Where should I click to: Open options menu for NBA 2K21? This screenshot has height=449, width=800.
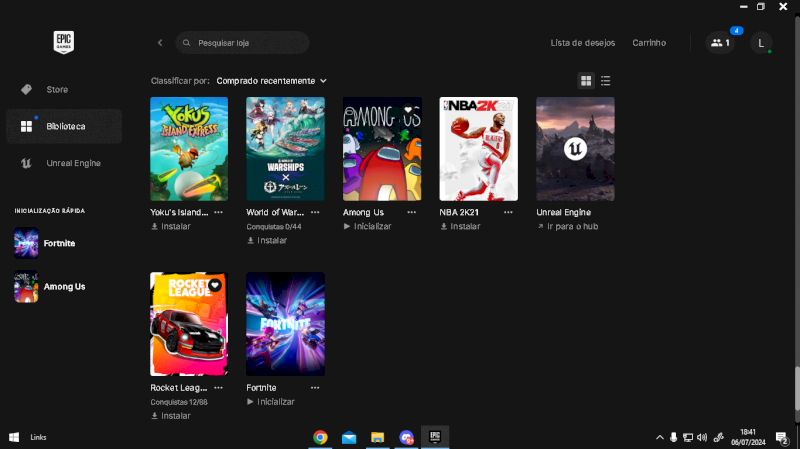coord(508,212)
